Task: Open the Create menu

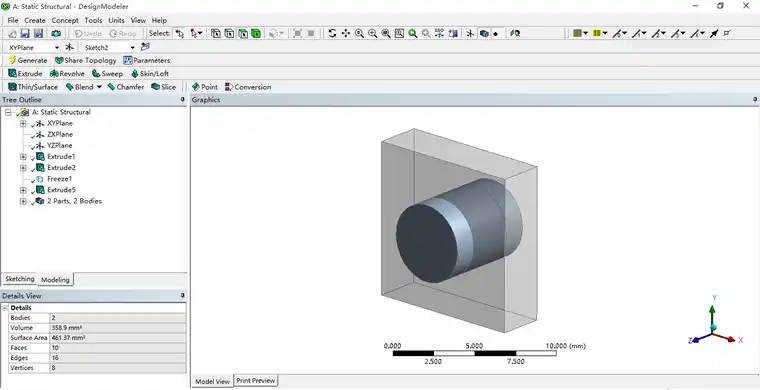Action: [x=35, y=20]
